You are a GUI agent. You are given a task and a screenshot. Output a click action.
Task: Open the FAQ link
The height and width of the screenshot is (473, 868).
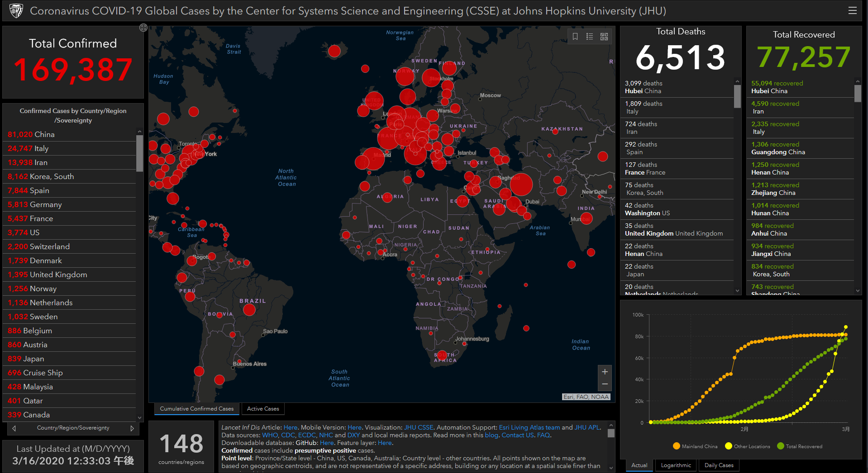coord(543,435)
